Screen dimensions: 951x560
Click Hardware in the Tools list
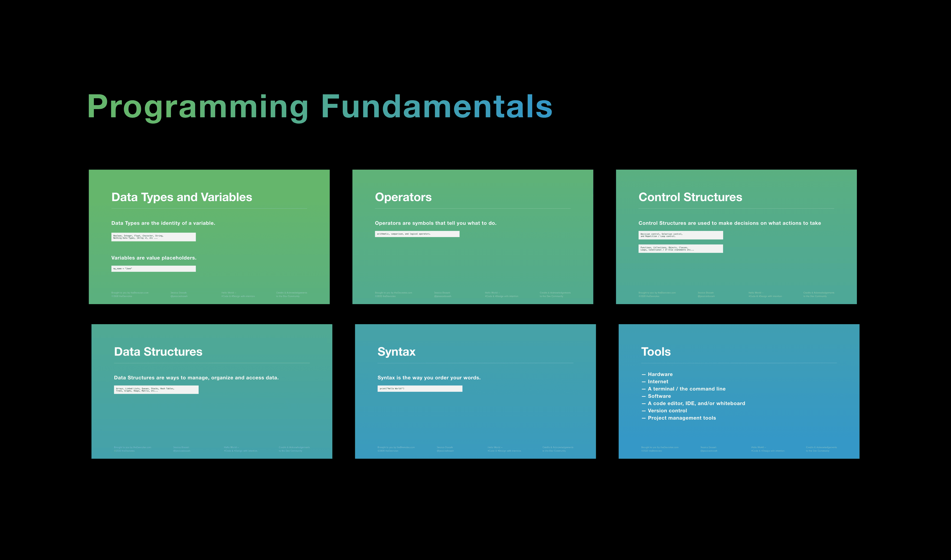pyautogui.click(x=660, y=374)
